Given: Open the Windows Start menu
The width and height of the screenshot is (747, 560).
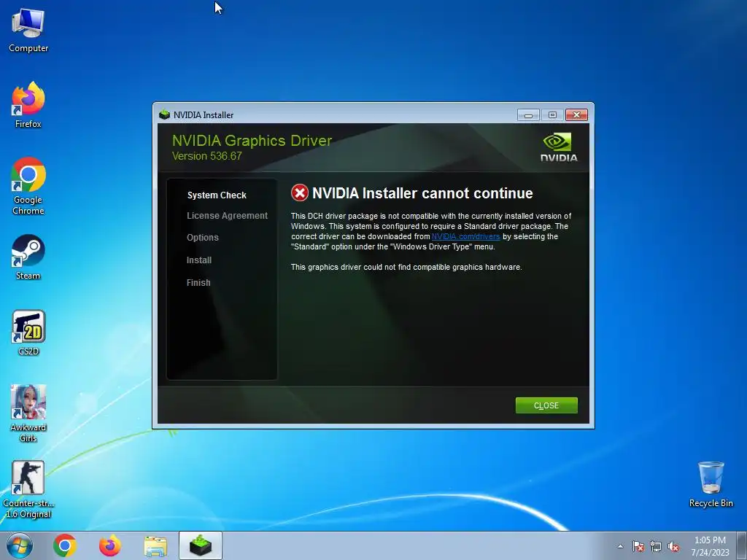Looking at the screenshot, I should (x=20, y=545).
